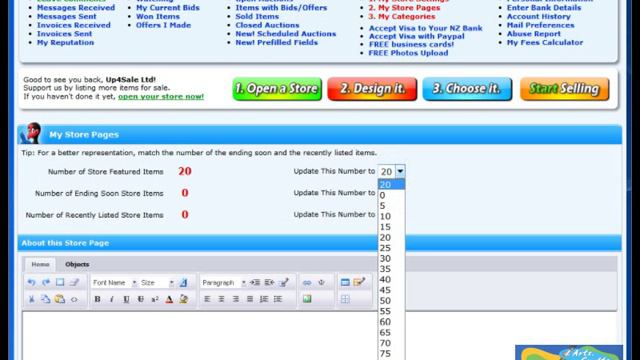
Task: Insert a numbered list
Action: point(264,299)
